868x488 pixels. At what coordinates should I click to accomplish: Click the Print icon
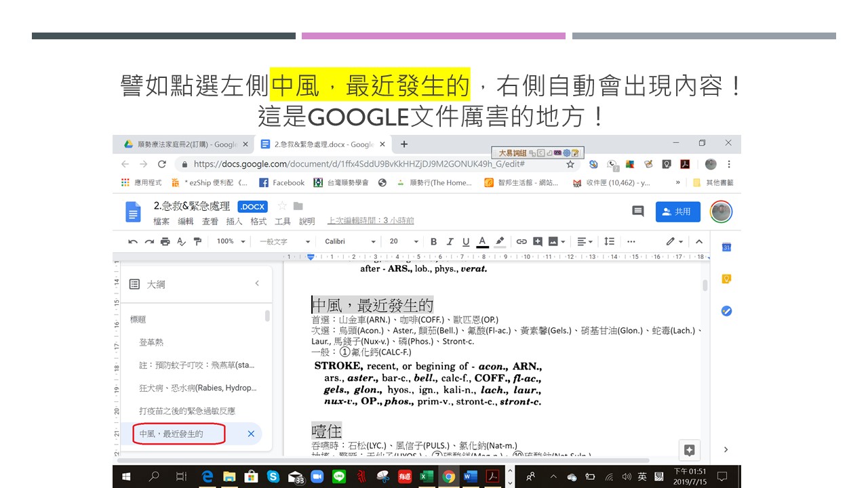click(x=165, y=241)
